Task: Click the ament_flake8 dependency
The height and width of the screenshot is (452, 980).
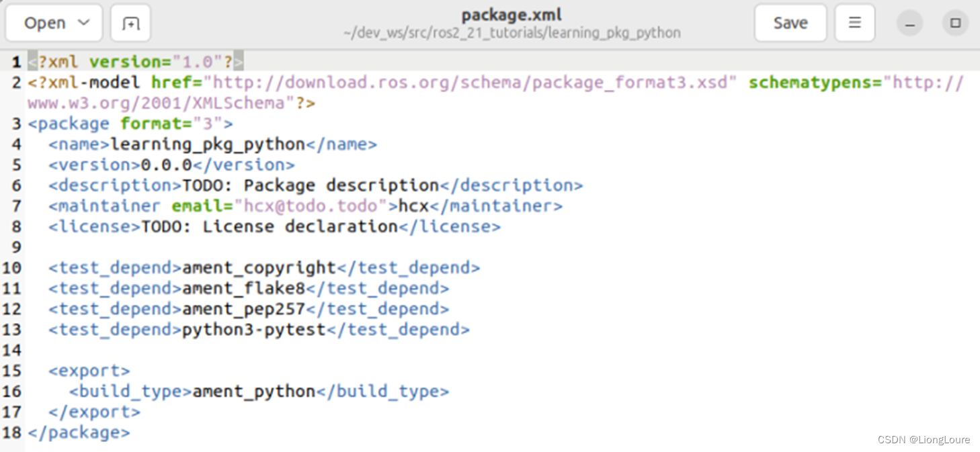Action: coord(244,288)
